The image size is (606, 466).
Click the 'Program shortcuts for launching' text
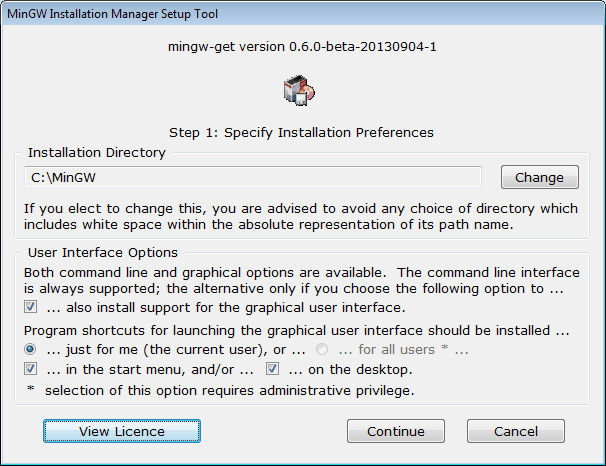click(295, 329)
